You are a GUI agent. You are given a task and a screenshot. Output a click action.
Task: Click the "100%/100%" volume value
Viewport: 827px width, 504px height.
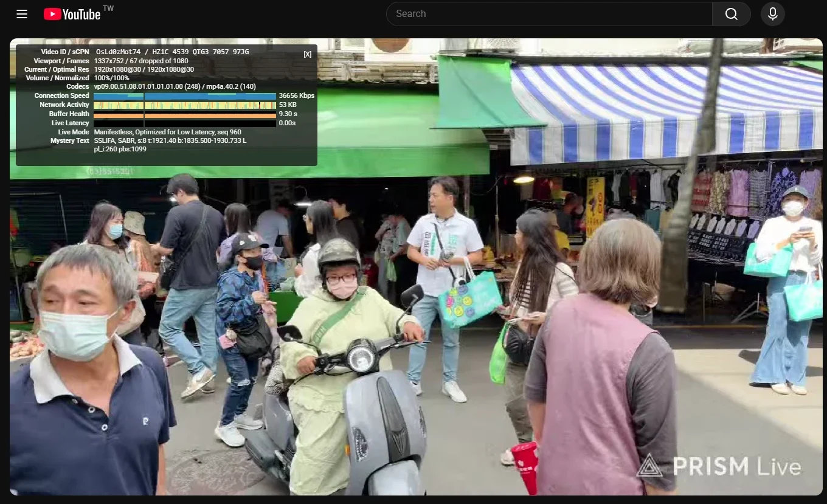pyautogui.click(x=112, y=78)
